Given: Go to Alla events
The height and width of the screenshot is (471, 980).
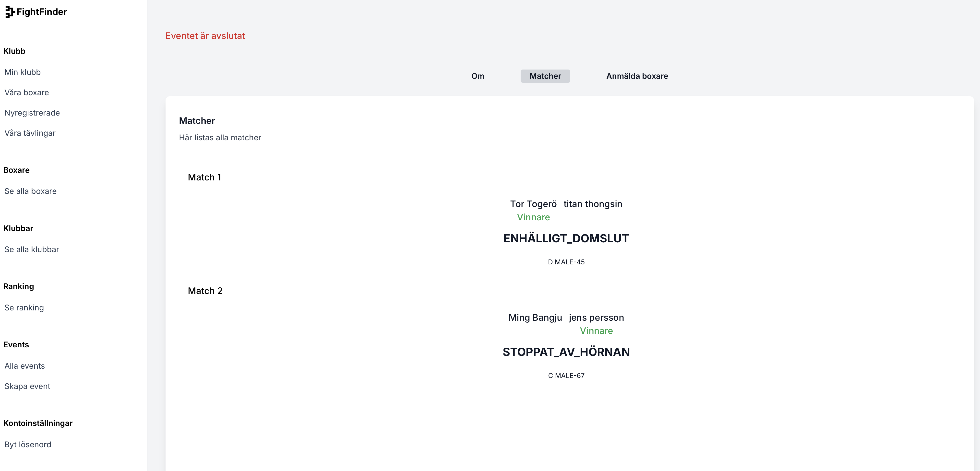Looking at the screenshot, I should coord(25,366).
